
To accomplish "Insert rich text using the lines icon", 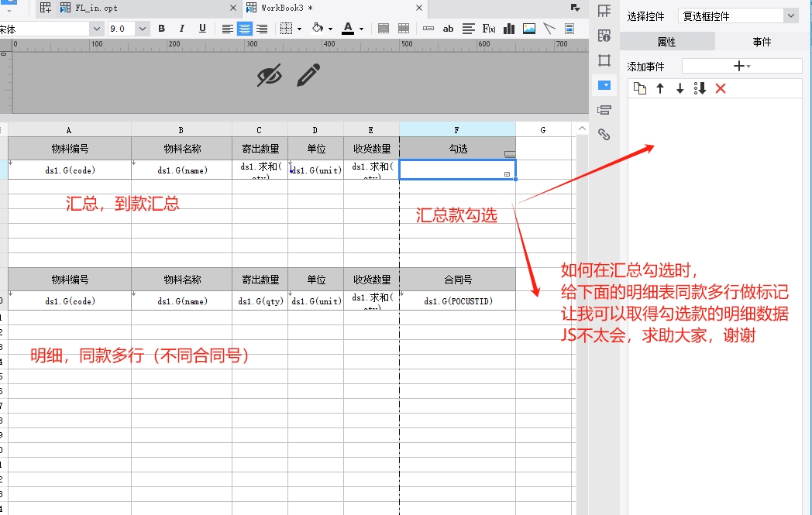I will click(468, 29).
